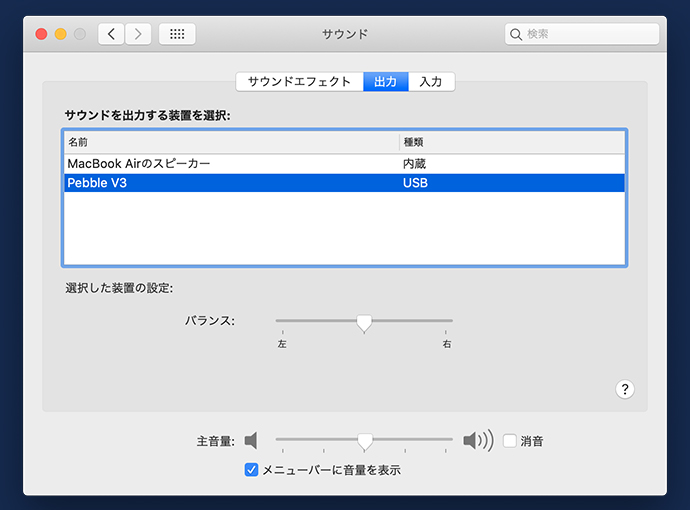Screen dimensions: 690x510
Task: Click the 主音量 volume slider knob
Action: [x=365, y=440]
